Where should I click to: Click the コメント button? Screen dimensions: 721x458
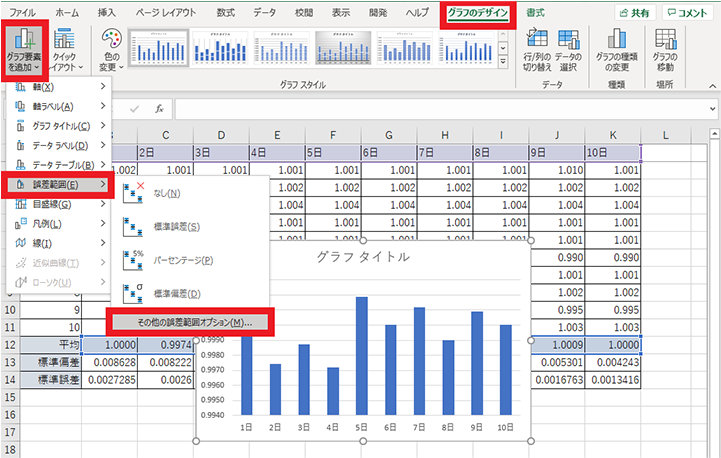[687, 13]
